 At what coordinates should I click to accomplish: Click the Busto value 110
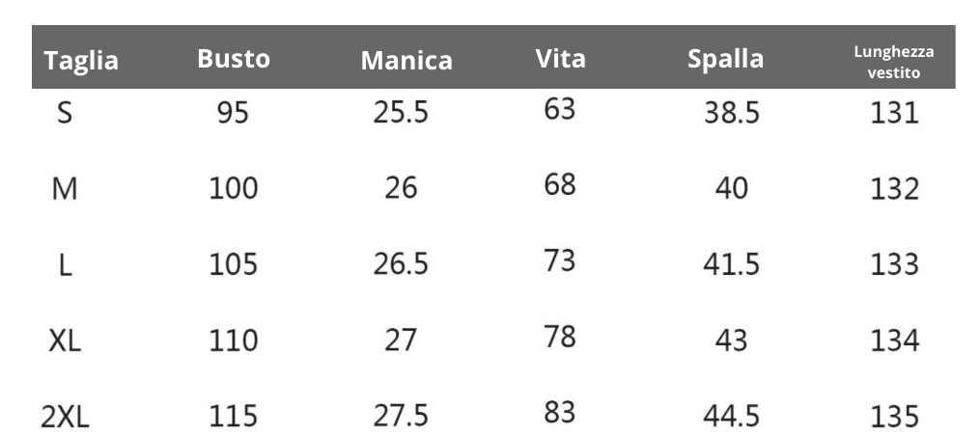click(234, 340)
